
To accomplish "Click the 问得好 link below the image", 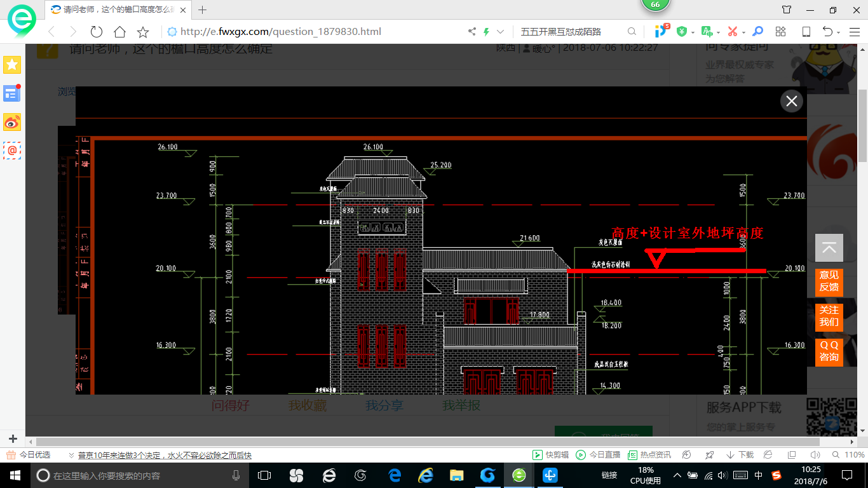I will point(231,405).
